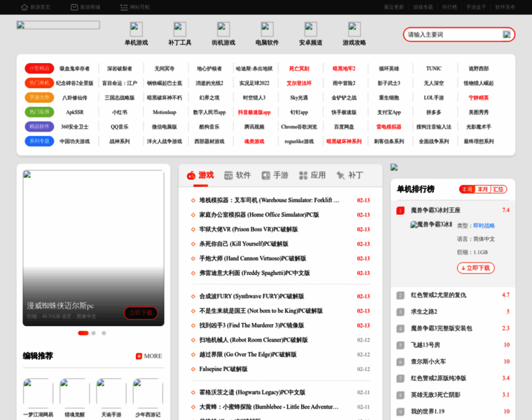Open the 游戏攻略 navigation icon
Image resolution: width=532 pixels, height=420 pixels.
(x=354, y=29)
